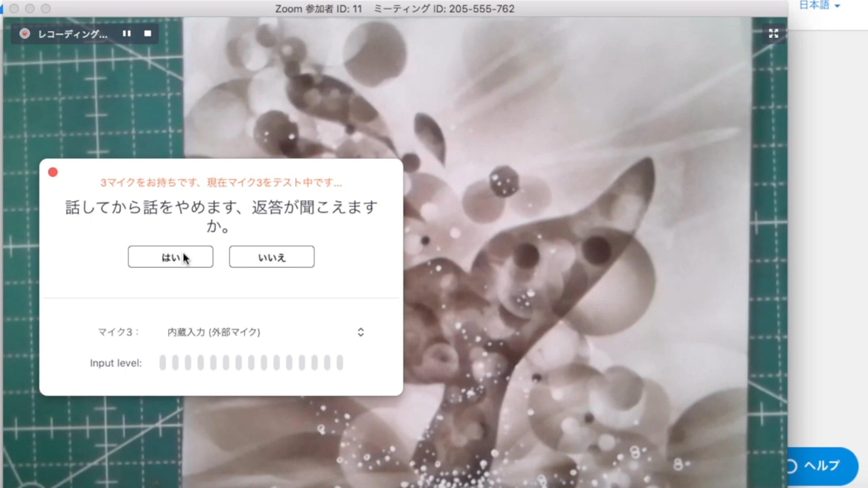Screen dimensions: 868x488
Task: Answer はい to hearing the reply
Action: point(170,257)
